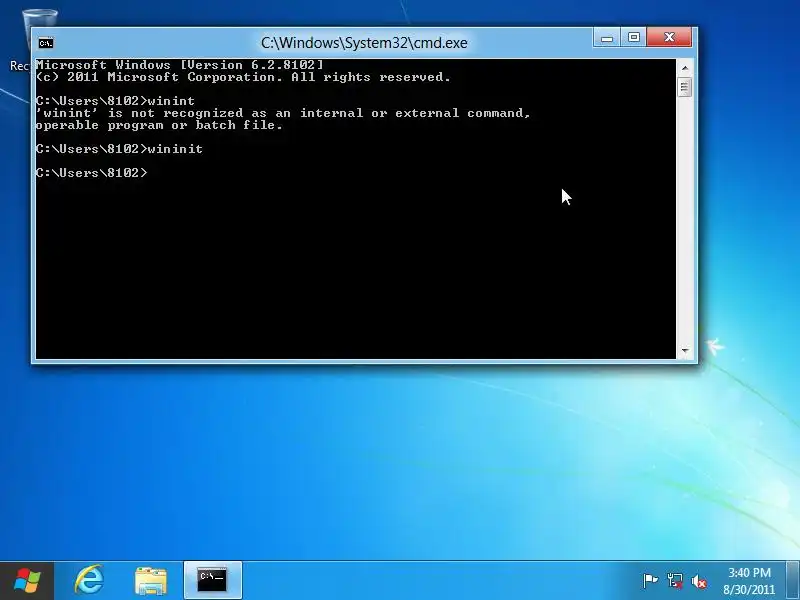800x600 pixels.
Task: Grab the console scrollbar thumb
Action: pos(685,87)
